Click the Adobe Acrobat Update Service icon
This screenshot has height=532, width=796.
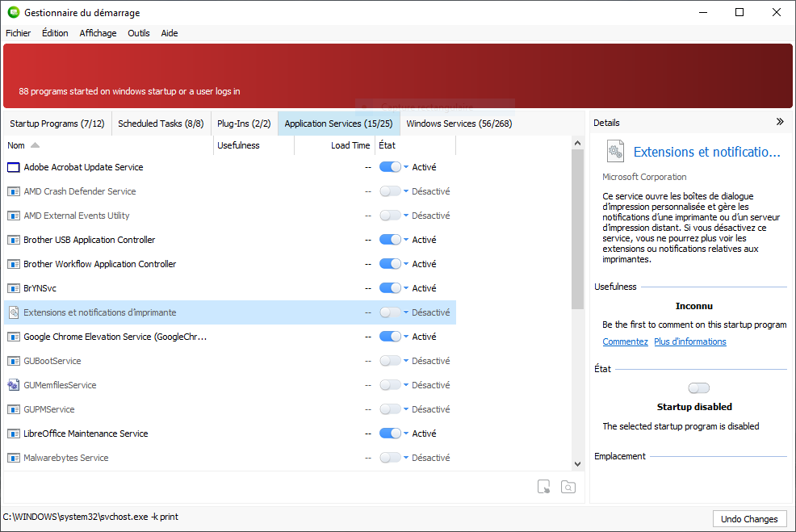13,167
